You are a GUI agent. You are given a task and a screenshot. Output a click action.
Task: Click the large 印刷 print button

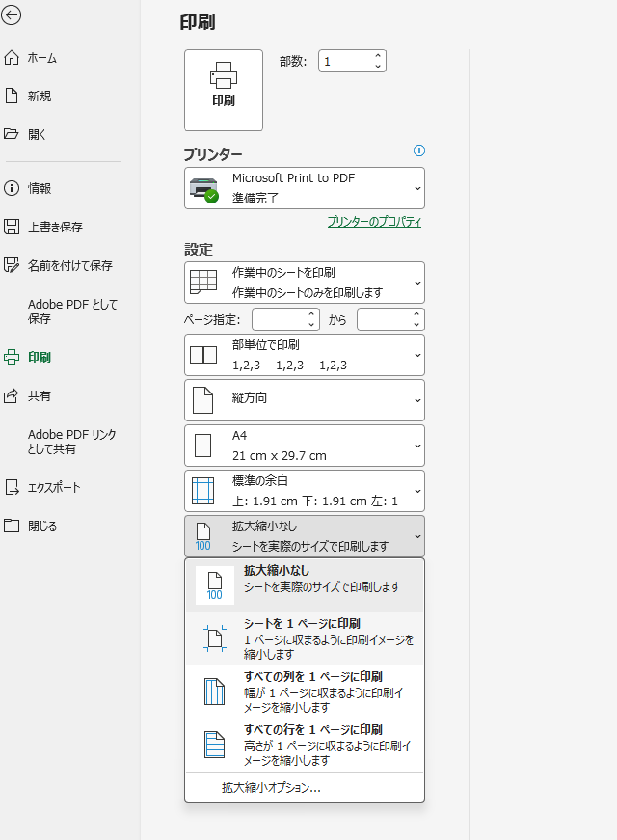224,90
